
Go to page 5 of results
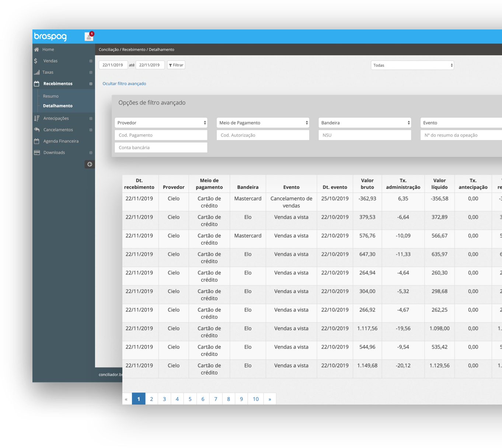coord(190,399)
